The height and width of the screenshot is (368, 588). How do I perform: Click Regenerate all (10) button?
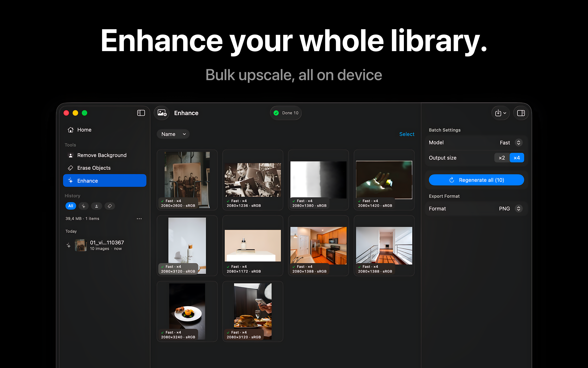point(476,180)
